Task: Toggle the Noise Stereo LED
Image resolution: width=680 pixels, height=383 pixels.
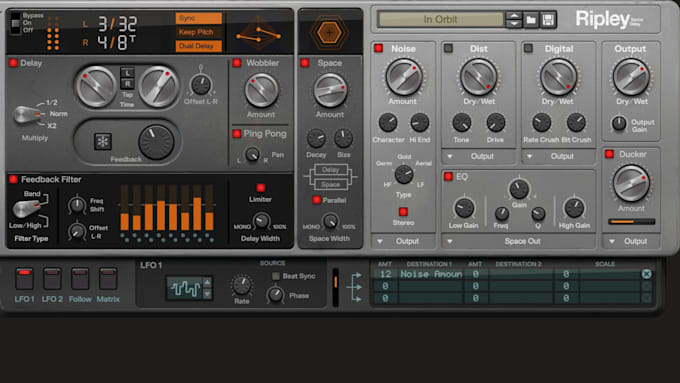Action: pyautogui.click(x=403, y=212)
